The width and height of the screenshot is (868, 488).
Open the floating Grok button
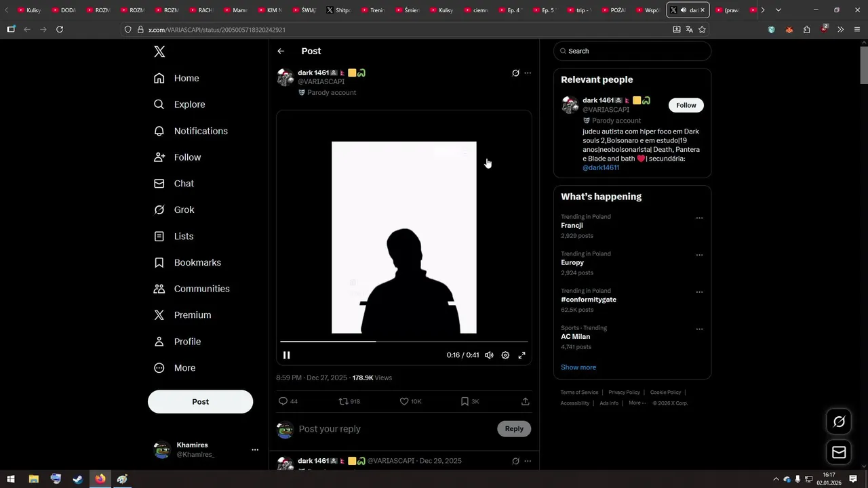pos(839,422)
